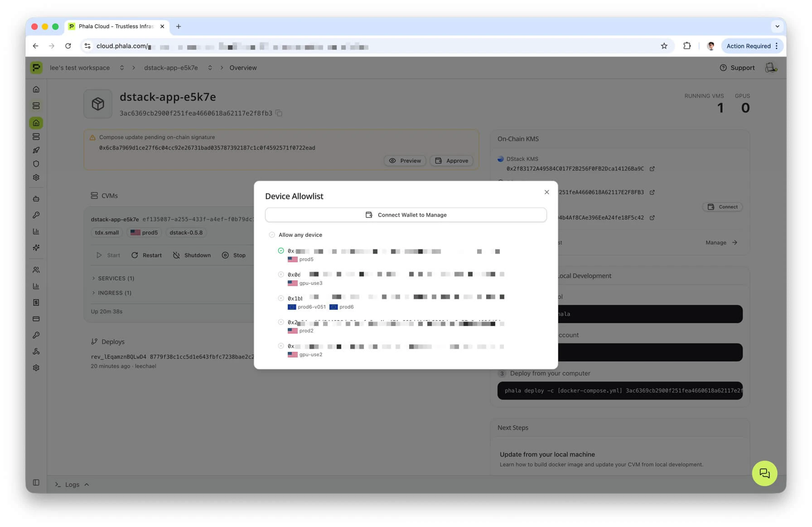Stop the CVM with the Stop button

pos(234,255)
